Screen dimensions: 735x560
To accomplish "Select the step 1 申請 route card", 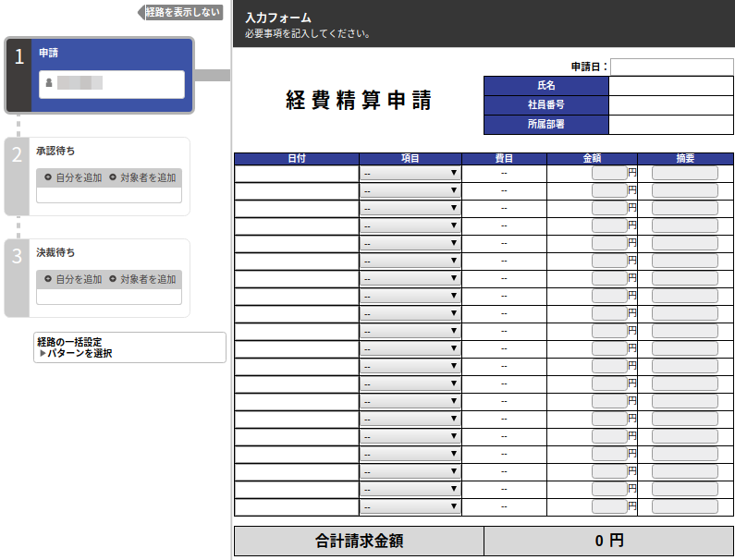I will 99,76.
